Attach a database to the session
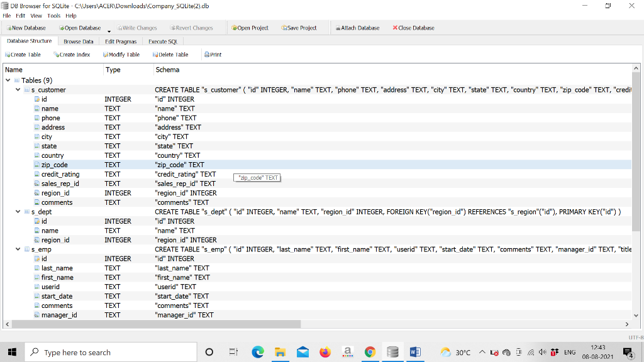 click(357, 28)
